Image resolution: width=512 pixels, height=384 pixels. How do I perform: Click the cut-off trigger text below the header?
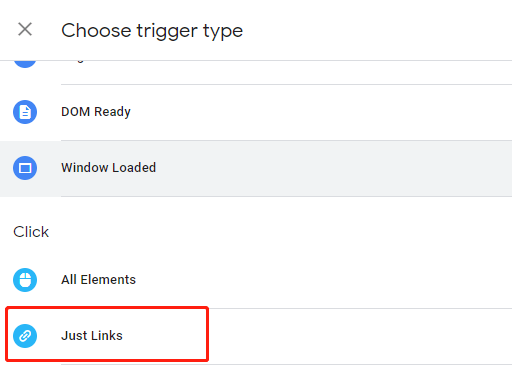click(78, 61)
